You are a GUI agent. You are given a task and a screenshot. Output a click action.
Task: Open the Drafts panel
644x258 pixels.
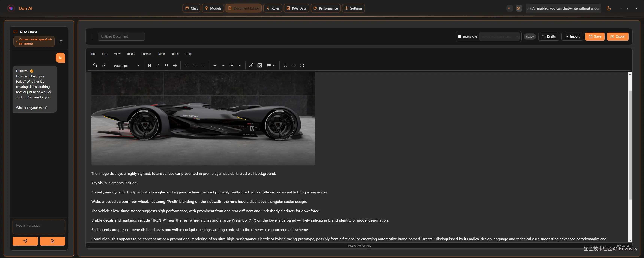(x=549, y=36)
